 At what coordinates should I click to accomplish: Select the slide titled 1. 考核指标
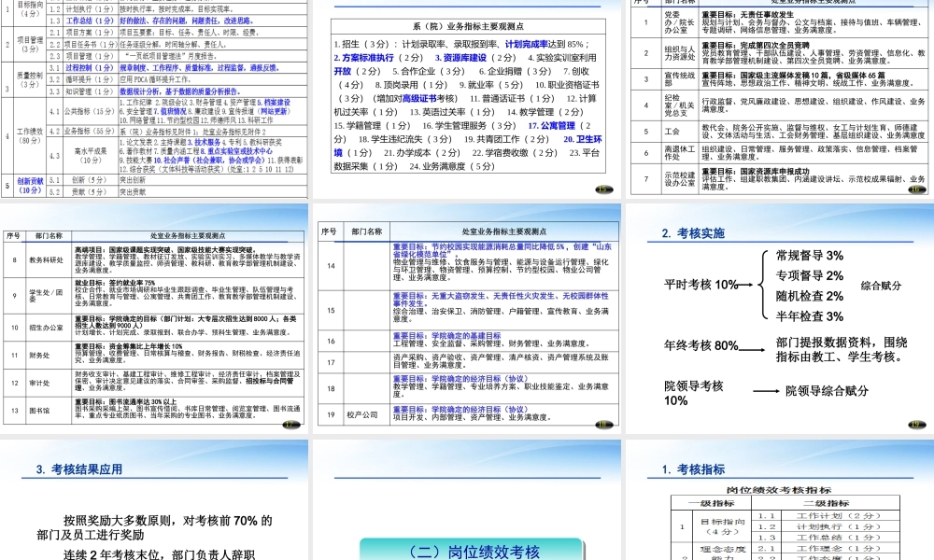(780, 500)
